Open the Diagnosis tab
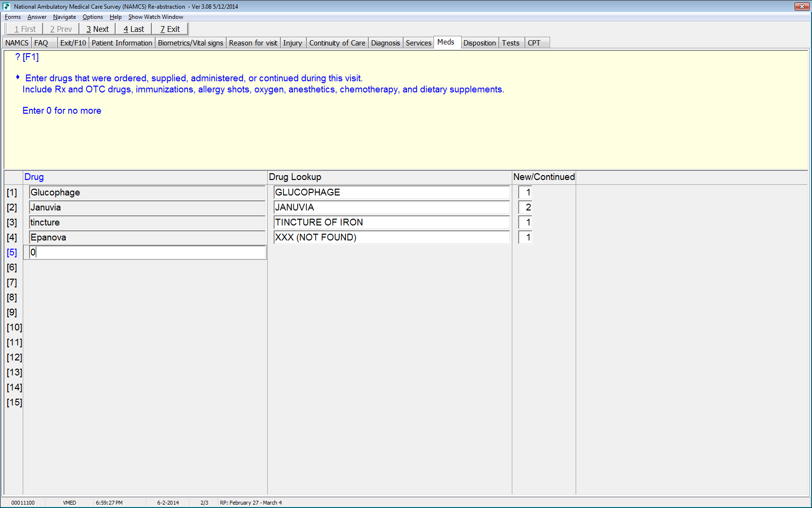This screenshot has height=508, width=812. (385, 43)
